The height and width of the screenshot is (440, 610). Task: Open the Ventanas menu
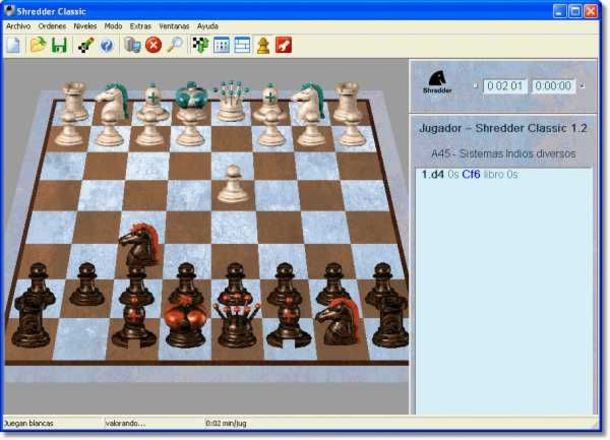174,26
